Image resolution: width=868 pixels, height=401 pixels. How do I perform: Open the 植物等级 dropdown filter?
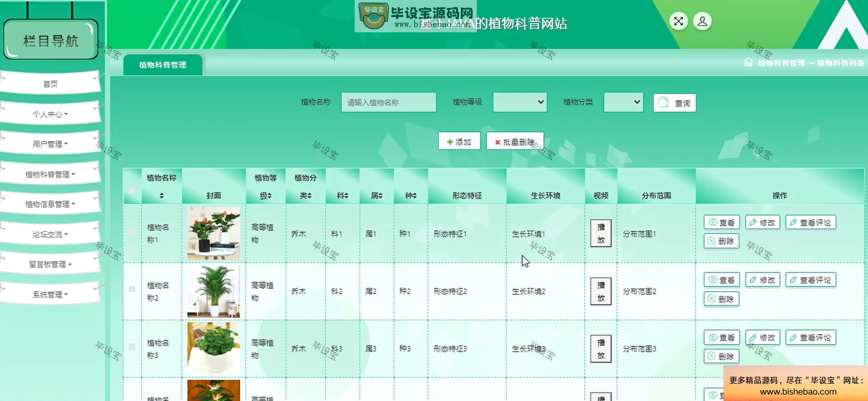[520, 102]
